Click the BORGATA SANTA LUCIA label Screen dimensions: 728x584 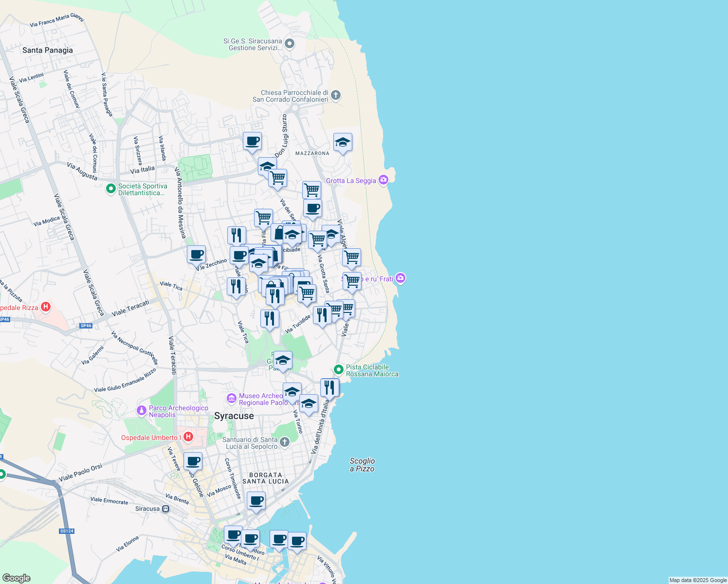tap(266, 478)
